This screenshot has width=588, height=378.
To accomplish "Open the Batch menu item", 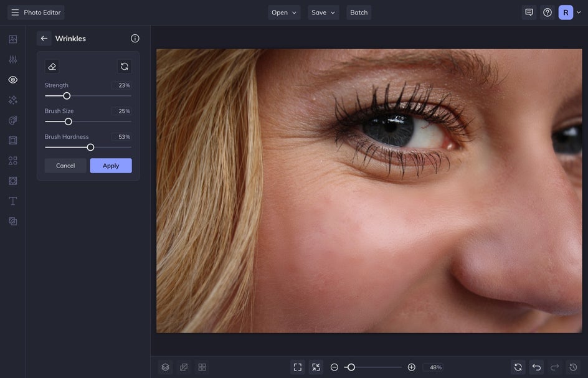I will point(359,12).
